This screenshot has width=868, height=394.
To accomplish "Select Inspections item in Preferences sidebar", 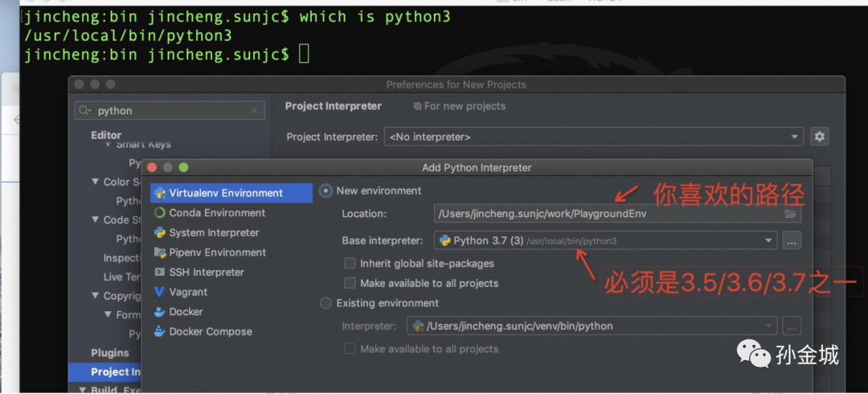I will tap(122, 257).
